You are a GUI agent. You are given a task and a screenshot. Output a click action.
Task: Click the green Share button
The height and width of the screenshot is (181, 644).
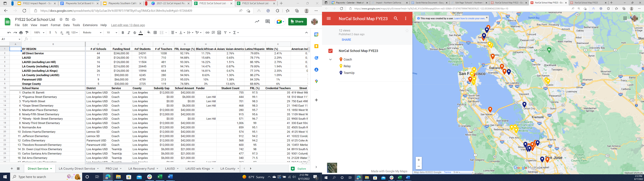(x=297, y=21)
